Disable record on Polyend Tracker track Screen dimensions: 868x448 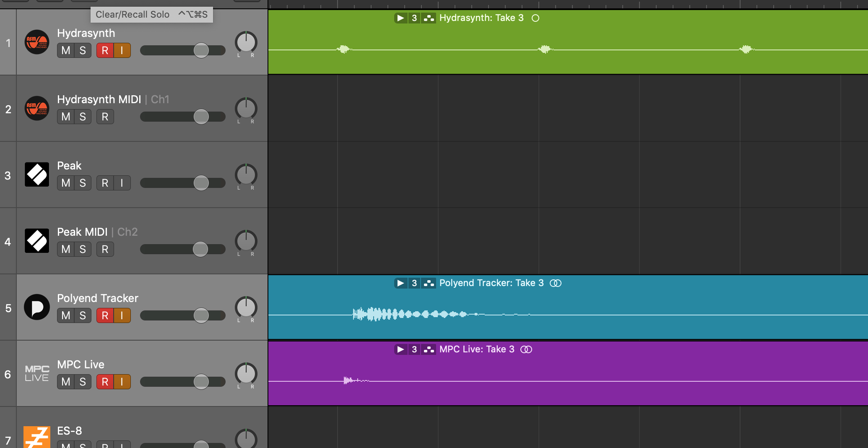pyautogui.click(x=105, y=315)
